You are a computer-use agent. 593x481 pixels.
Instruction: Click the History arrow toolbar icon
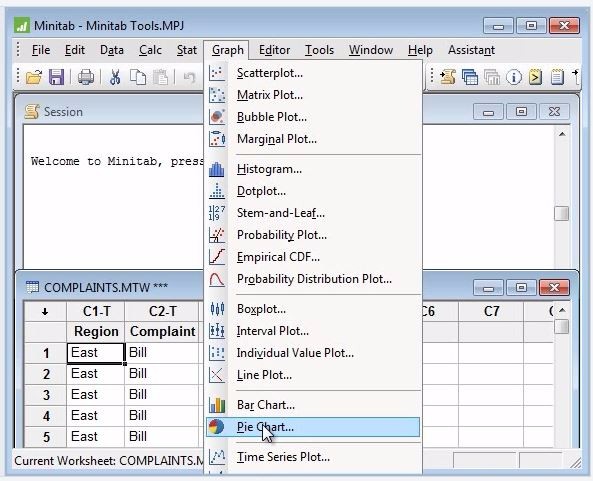pos(535,77)
